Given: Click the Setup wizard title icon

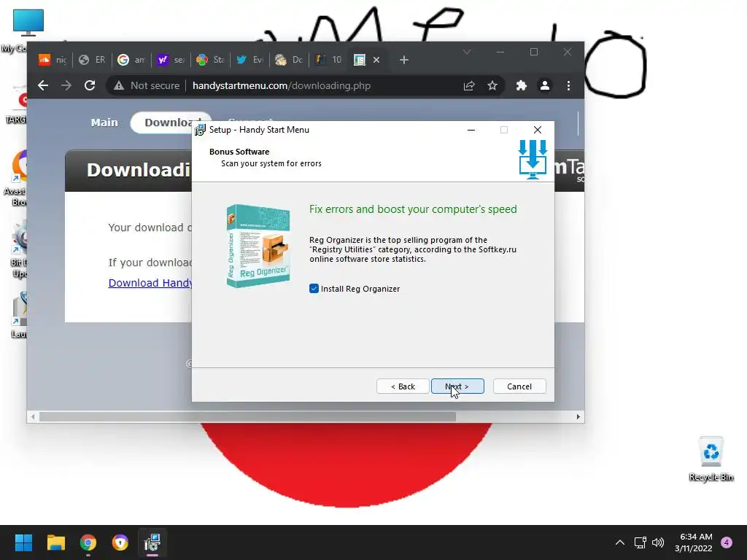Looking at the screenshot, I should [x=200, y=130].
